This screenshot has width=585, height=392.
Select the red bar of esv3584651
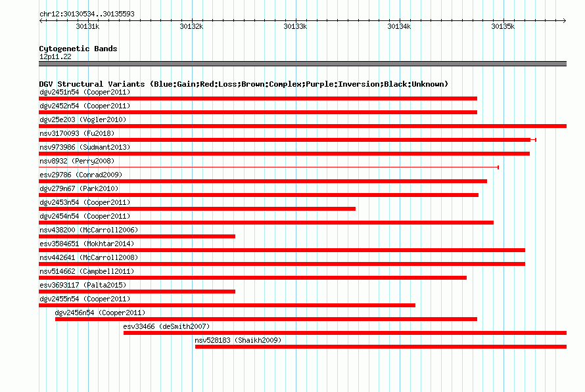click(x=282, y=250)
